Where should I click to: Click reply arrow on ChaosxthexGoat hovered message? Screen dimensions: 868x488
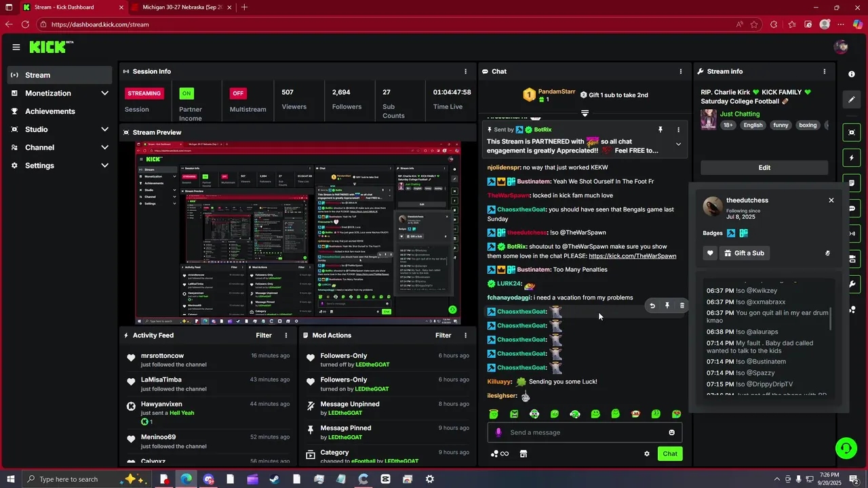click(x=652, y=306)
